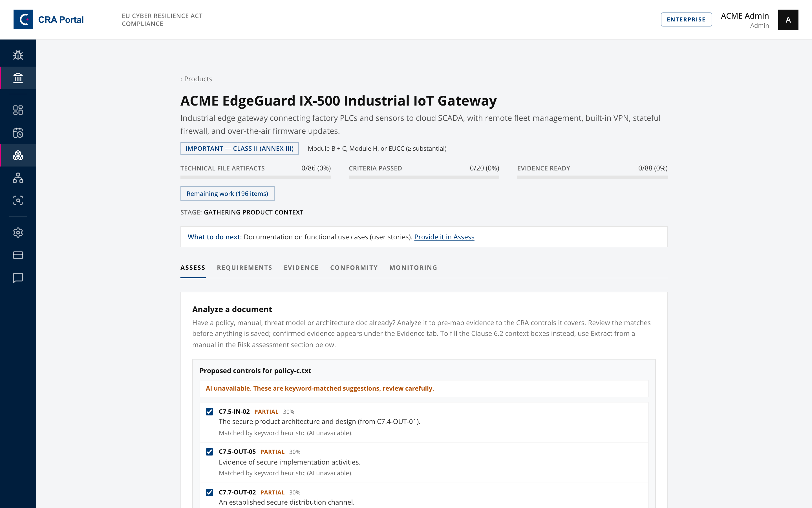Open Remaining work (196 items)
Screen dimensions: 812x508
[x=227, y=194]
